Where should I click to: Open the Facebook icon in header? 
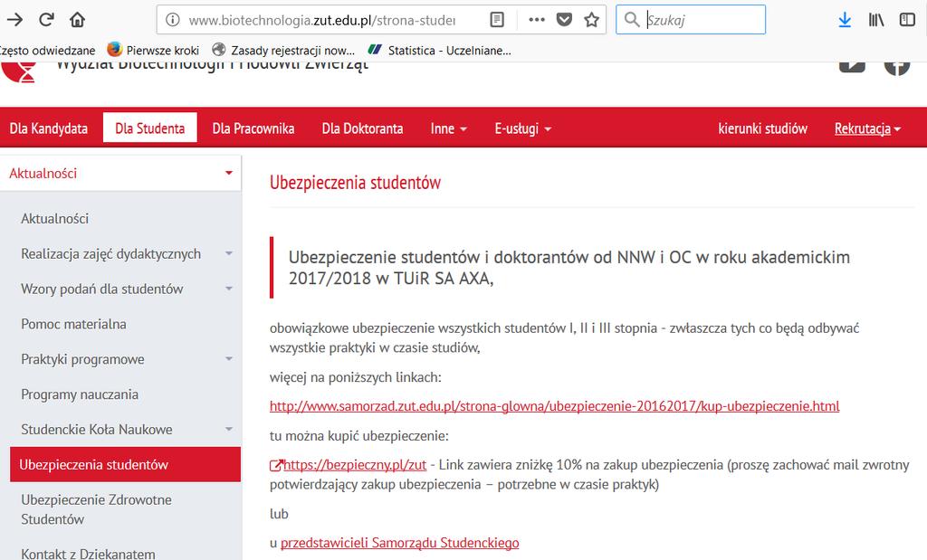click(x=897, y=68)
